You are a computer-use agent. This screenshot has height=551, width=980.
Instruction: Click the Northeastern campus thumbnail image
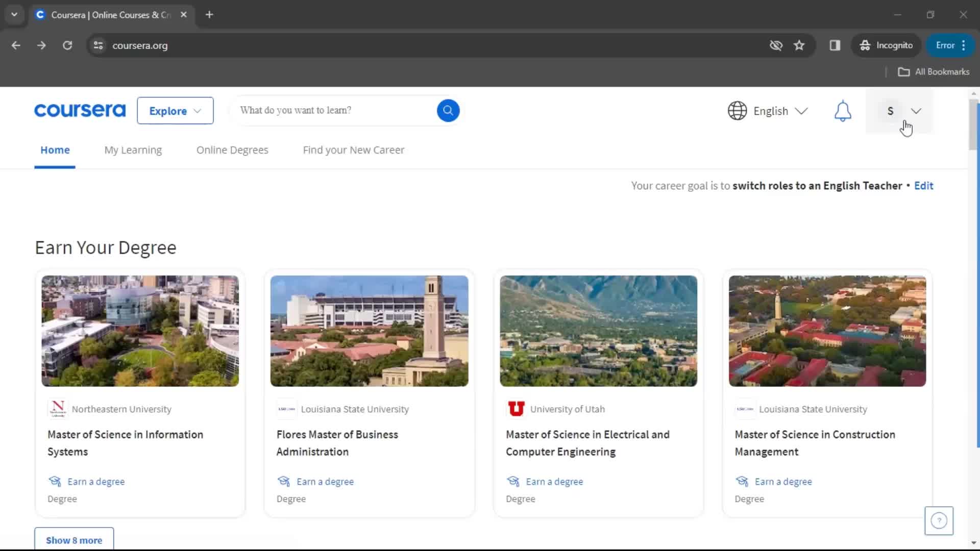point(140,331)
